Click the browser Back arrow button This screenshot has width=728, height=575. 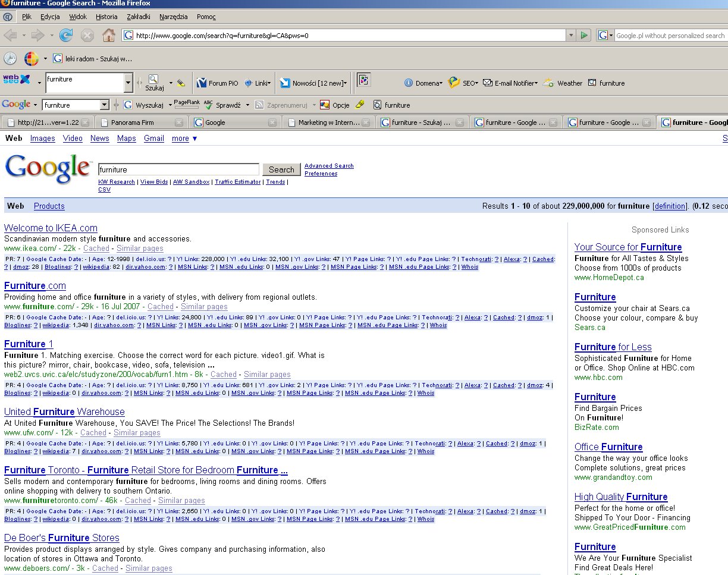tap(10, 36)
